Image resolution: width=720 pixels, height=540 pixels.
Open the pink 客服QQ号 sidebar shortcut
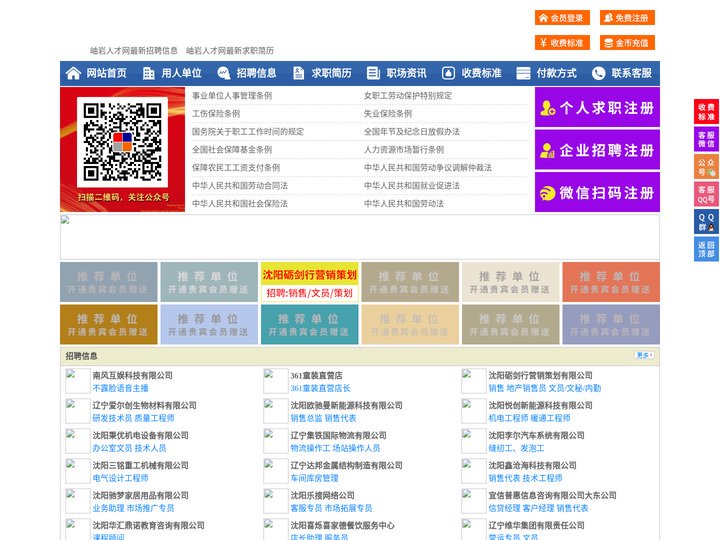tap(706, 194)
